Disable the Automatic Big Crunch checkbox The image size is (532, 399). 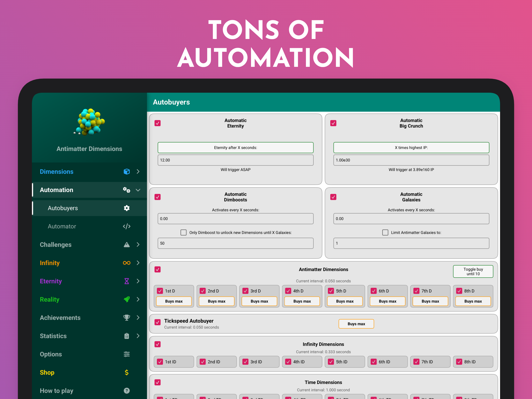click(x=333, y=123)
